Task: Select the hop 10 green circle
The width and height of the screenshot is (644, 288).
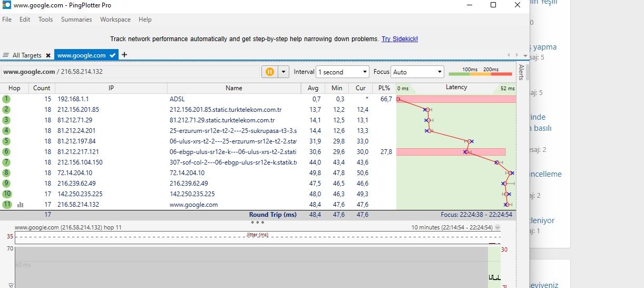Action: (6, 194)
